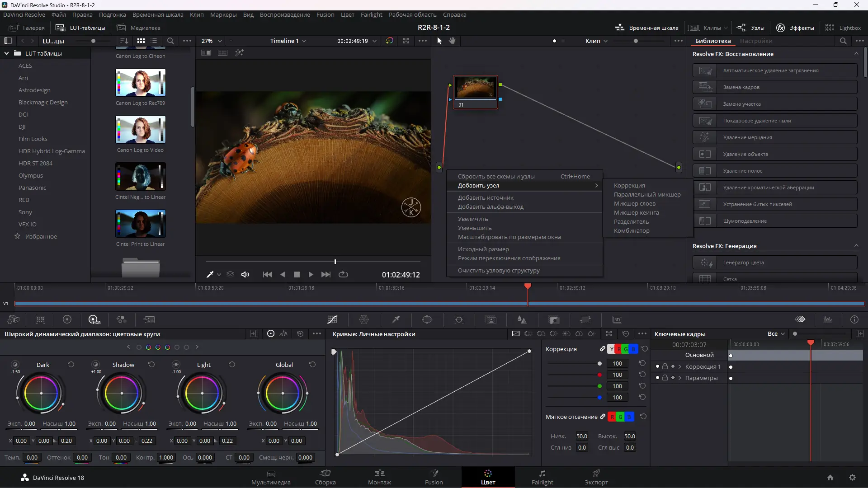868x488 pixels.
Task: Toggle curve channel ganging link
Action: 602,349
